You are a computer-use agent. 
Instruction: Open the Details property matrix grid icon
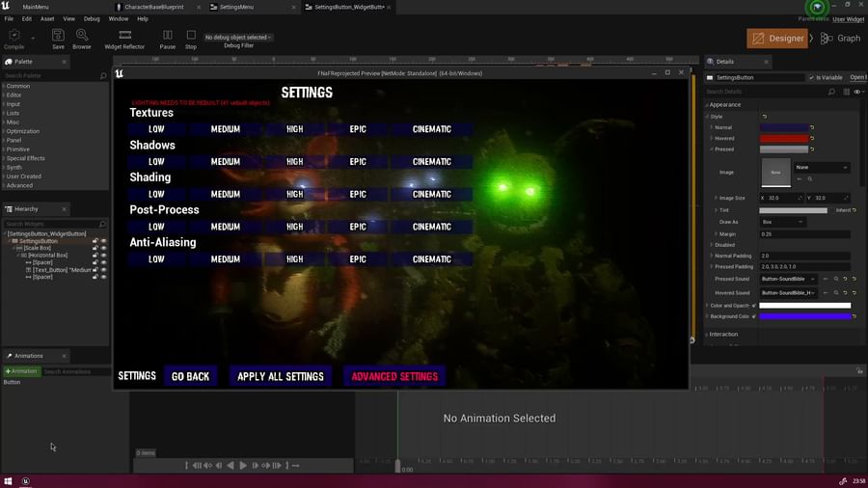click(847, 92)
